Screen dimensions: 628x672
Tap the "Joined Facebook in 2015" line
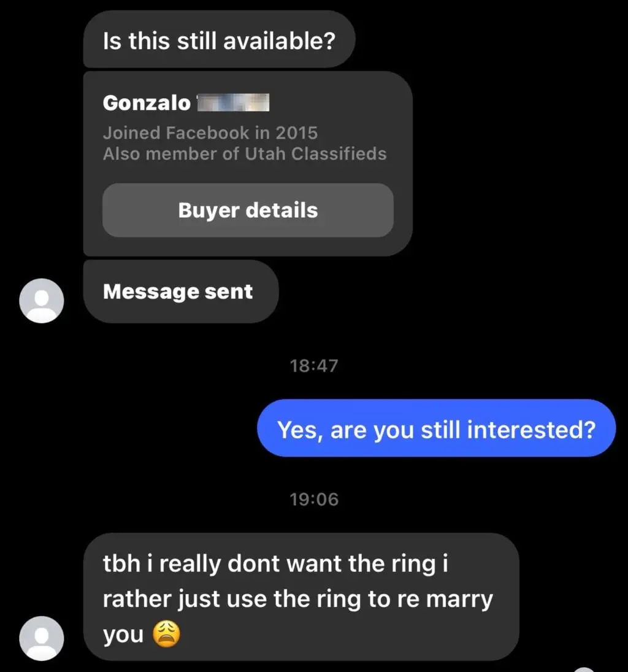click(210, 133)
